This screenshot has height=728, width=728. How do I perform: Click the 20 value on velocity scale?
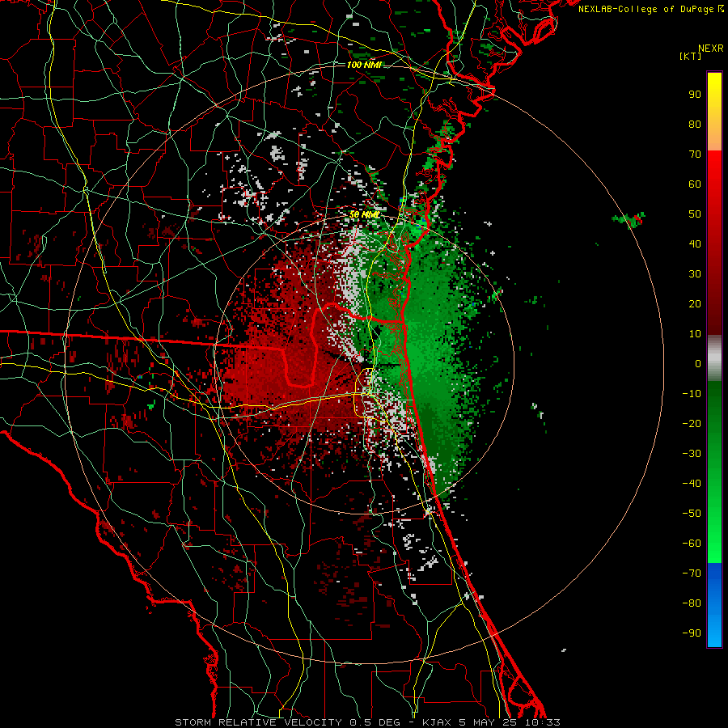click(x=695, y=303)
